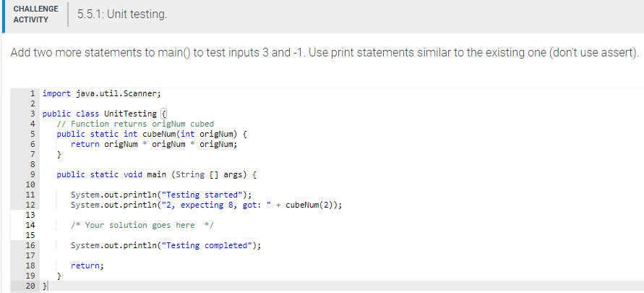
Task: Click the instruction text about testing inputs
Action: (325, 53)
